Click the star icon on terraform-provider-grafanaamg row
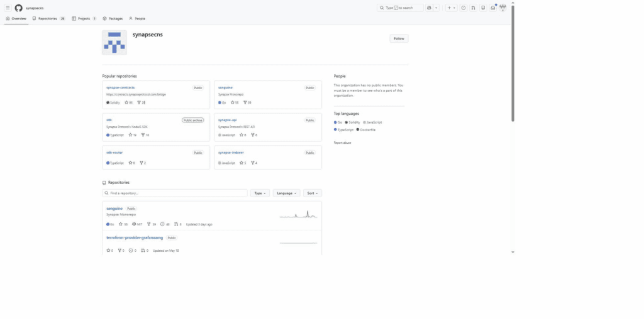This screenshot has width=644, height=319. pos(108,251)
